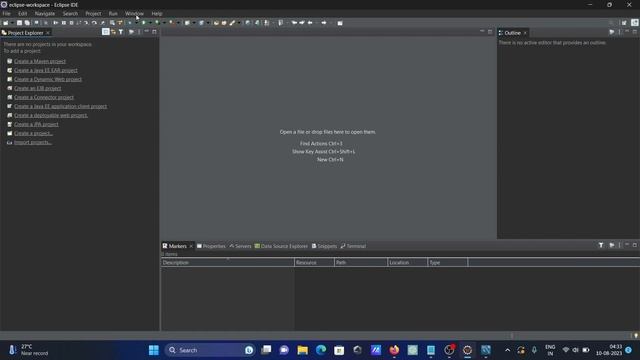Click the Location column header in Markers
The width and height of the screenshot is (640, 360).
[407, 262]
